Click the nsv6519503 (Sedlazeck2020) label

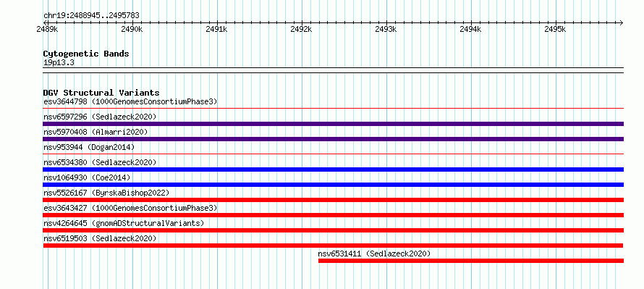click(x=100, y=238)
